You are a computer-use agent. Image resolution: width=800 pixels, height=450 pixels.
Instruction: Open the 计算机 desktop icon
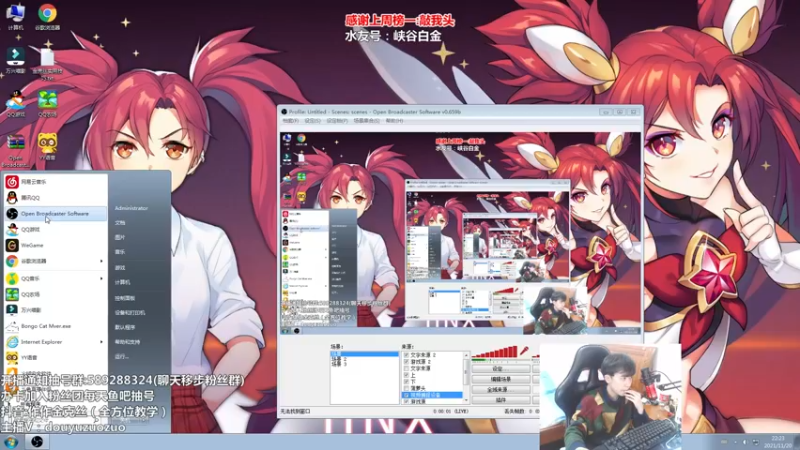point(15,17)
